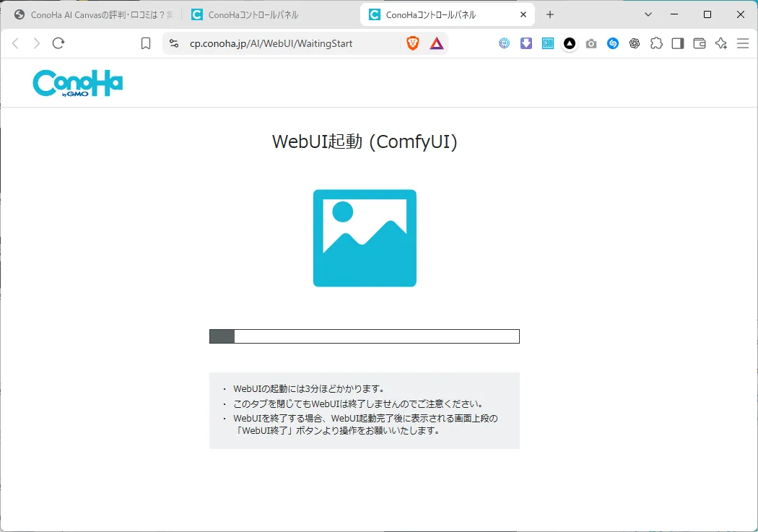The width and height of the screenshot is (758, 532).
Task: Open the blue striped GIO extension icon
Action: 548,43
